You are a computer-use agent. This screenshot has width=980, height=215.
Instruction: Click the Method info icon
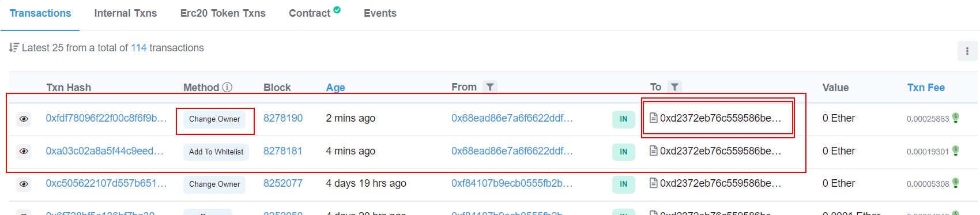[x=227, y=87]
